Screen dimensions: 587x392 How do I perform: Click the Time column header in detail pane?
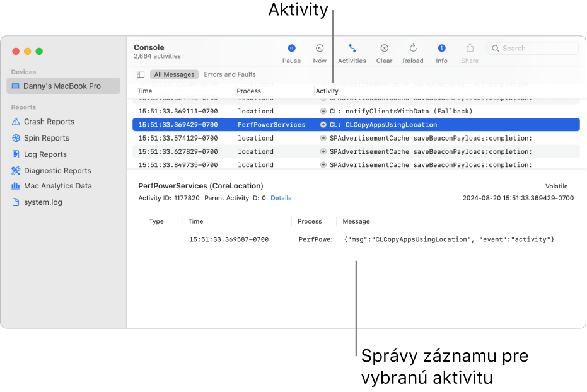195,221
